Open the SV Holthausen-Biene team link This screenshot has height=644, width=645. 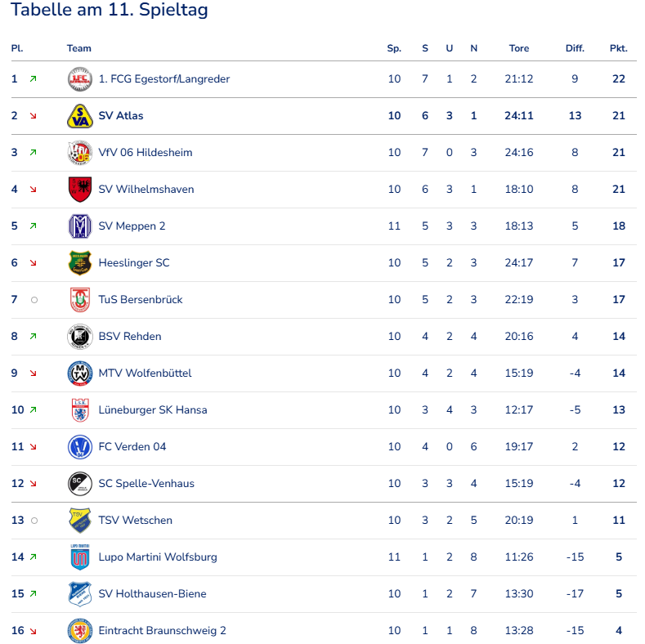coord(152,594)
